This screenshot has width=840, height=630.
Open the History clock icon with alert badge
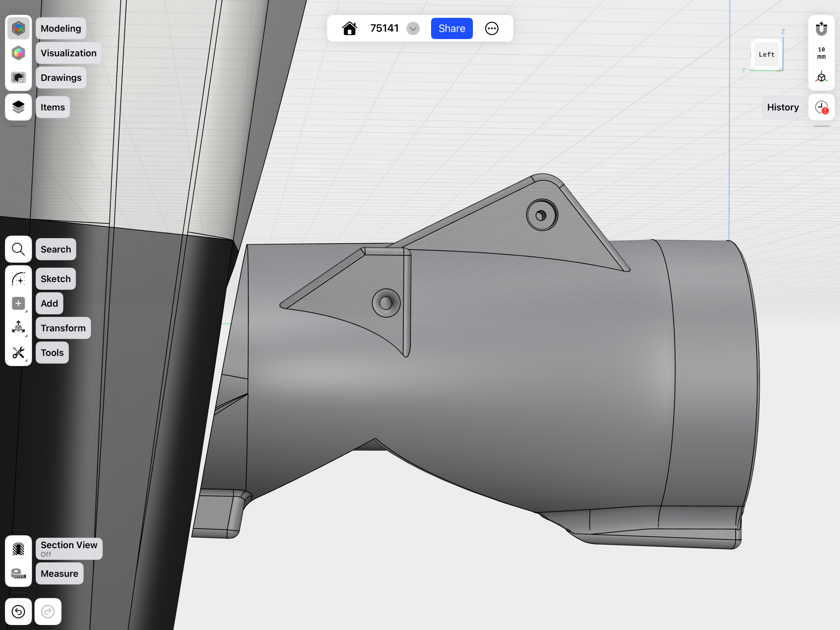click(x=821, y=107)
